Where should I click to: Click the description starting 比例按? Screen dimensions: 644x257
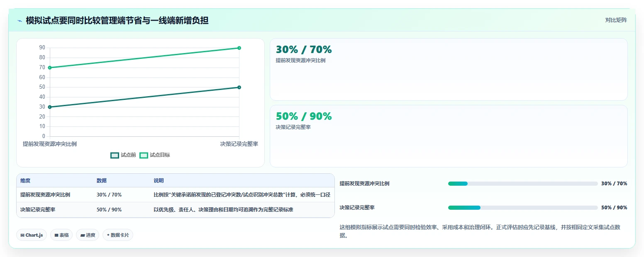(x=242, y=195)
